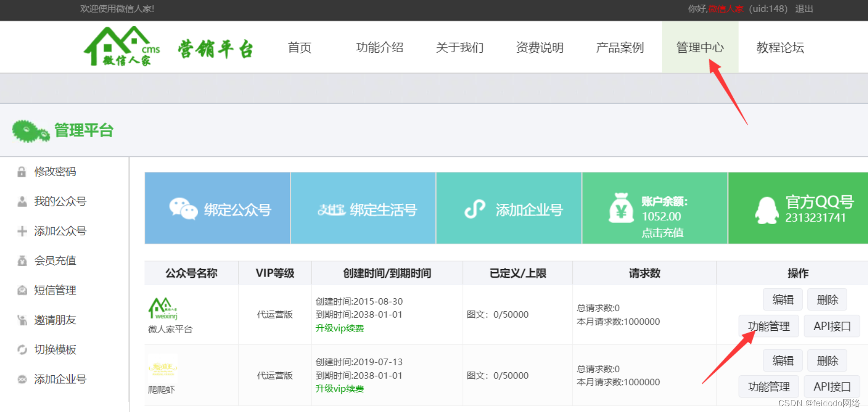868x412 pixels.
Task: Click the 爬爬虾 account logo thumbnail
Action: point(163,369)
